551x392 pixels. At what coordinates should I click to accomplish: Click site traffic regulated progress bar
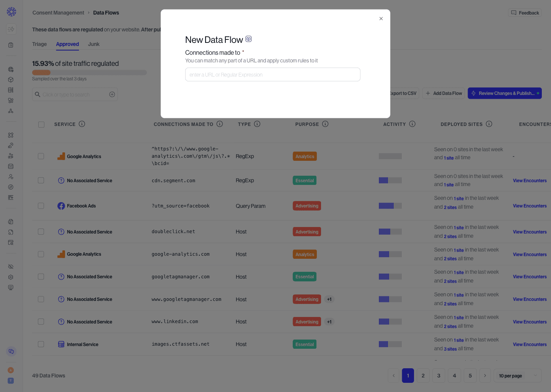coord(90,72)
